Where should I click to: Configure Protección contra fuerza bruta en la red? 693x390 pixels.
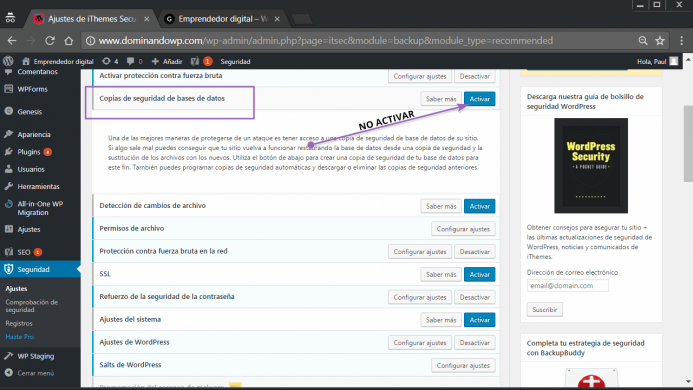click(x=420, y=252)
